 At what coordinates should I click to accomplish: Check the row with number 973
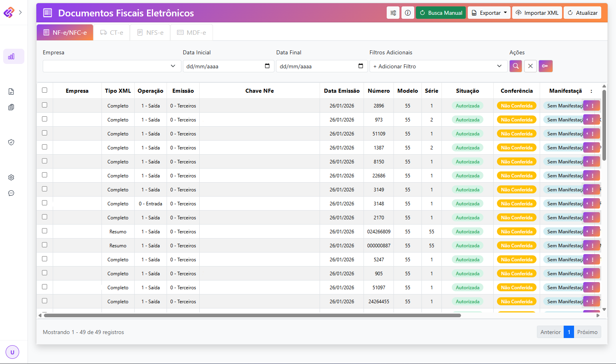coord(44,119)
